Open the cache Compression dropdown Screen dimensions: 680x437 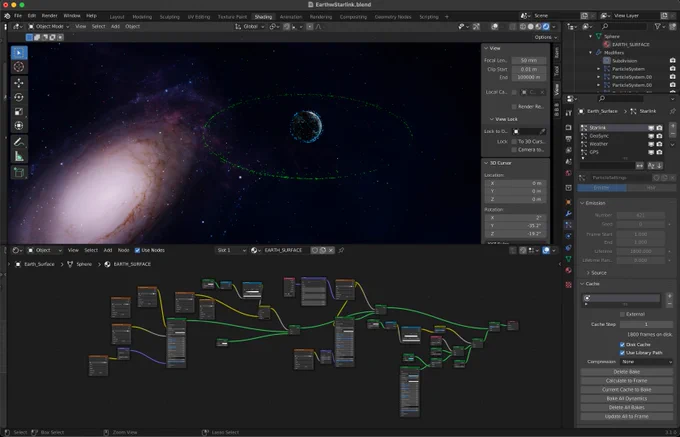[x=647, y=362]
